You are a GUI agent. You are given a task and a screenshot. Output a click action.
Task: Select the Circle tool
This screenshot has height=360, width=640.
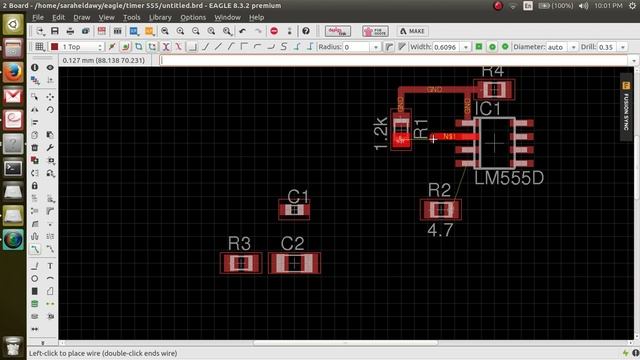click(35, 278)
